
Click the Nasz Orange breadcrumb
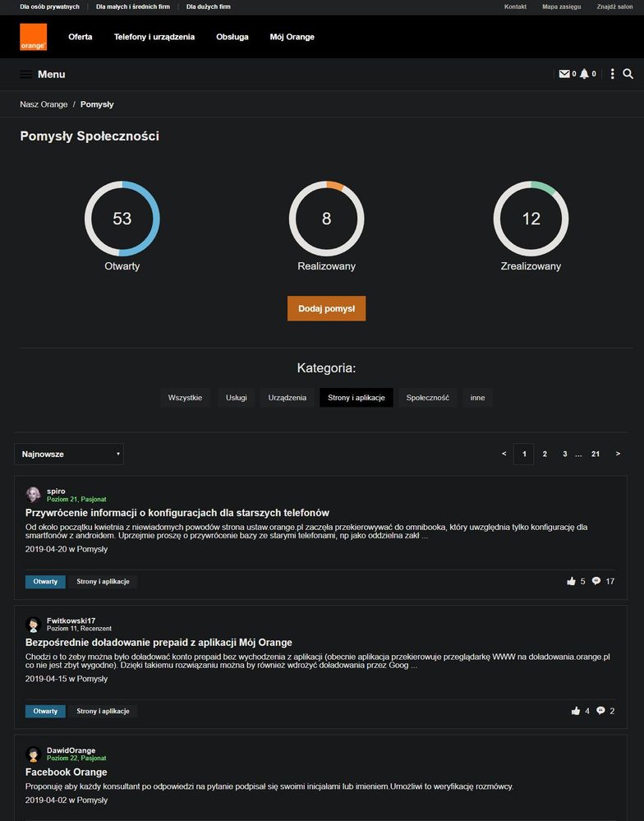pos(44,104)
